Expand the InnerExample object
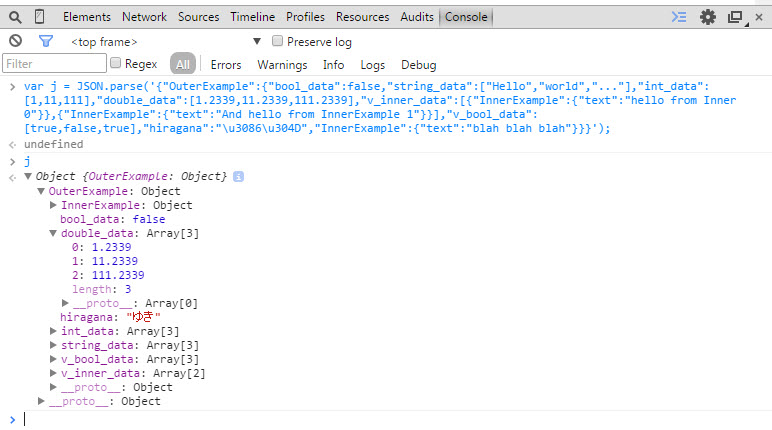This screenshot has width=772, height=430. [53, 205]
